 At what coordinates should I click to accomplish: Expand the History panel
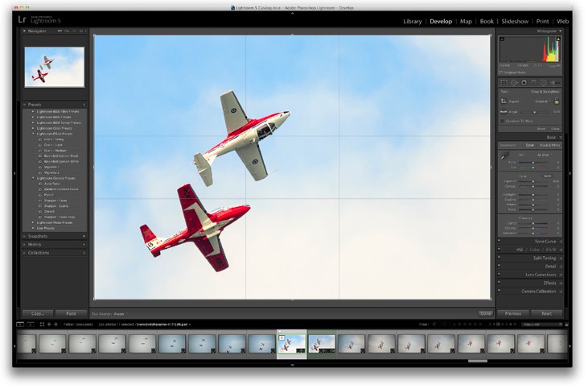24,245
